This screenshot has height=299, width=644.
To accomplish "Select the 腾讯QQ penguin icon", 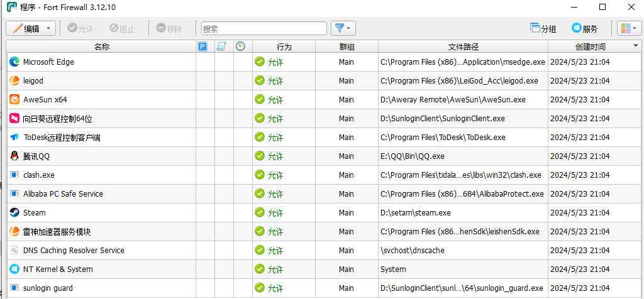I will [x=14, y=156].
